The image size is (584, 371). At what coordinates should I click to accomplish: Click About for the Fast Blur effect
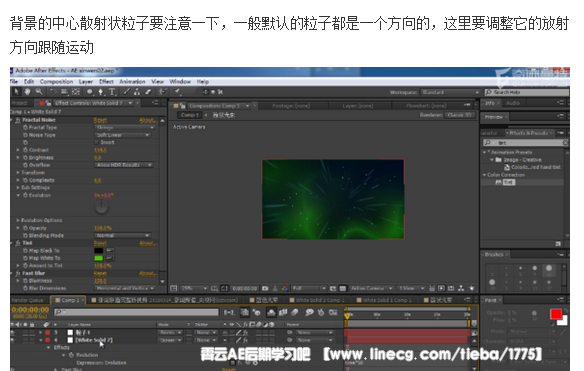pyautogui.click(x=148, y=273)
